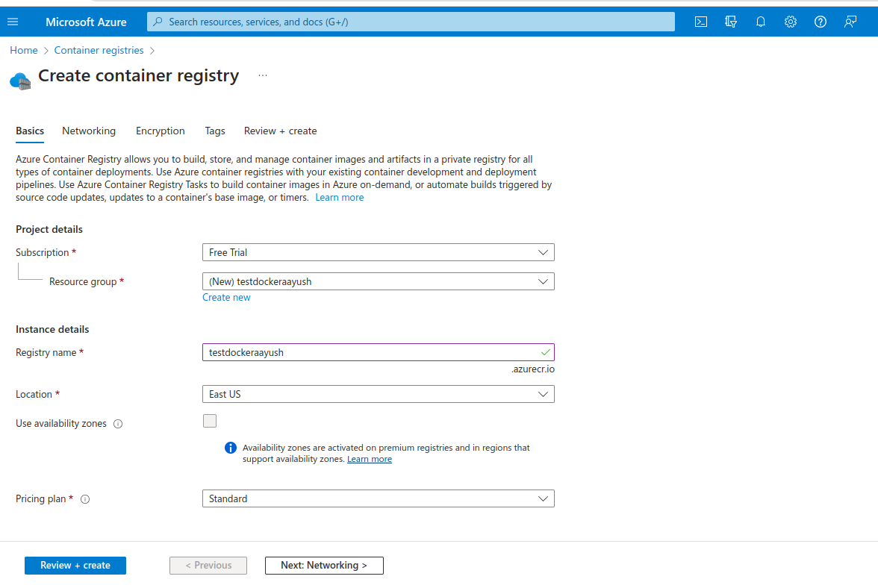Show info tooltip for Use availability zones

(x=118, y=424)
